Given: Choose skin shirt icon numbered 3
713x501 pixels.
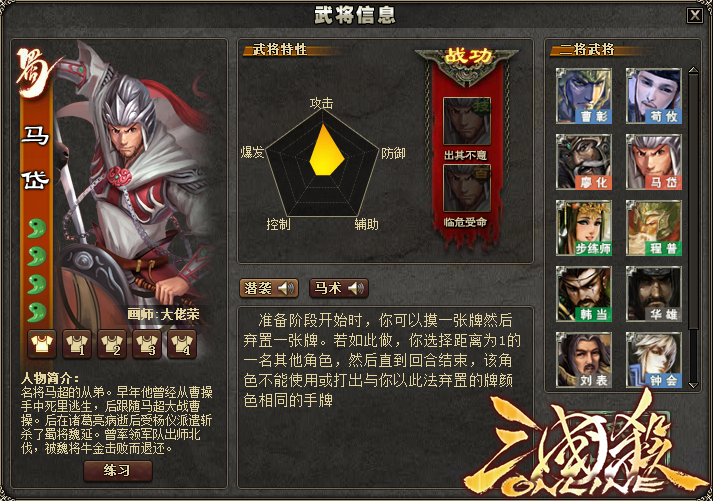Looking at the screenshot, I should click(147, 345).
